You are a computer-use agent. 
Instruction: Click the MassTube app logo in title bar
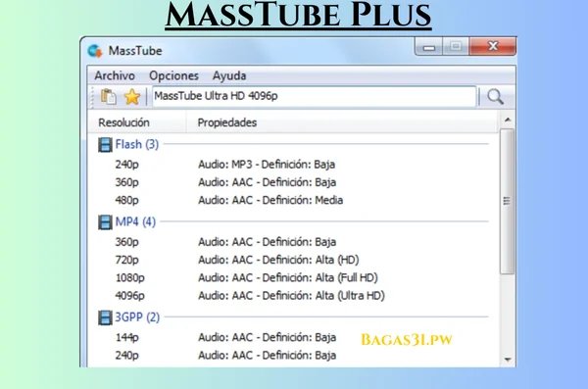pos(95,51)
